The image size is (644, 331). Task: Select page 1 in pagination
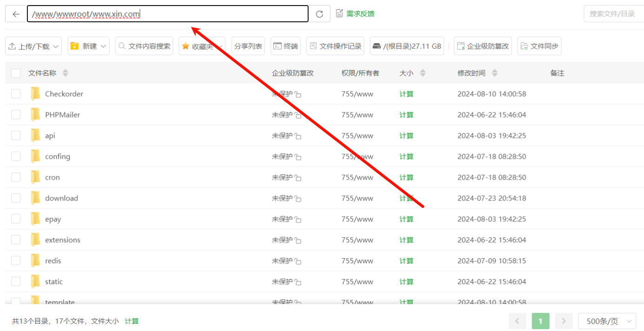[540, 321]
